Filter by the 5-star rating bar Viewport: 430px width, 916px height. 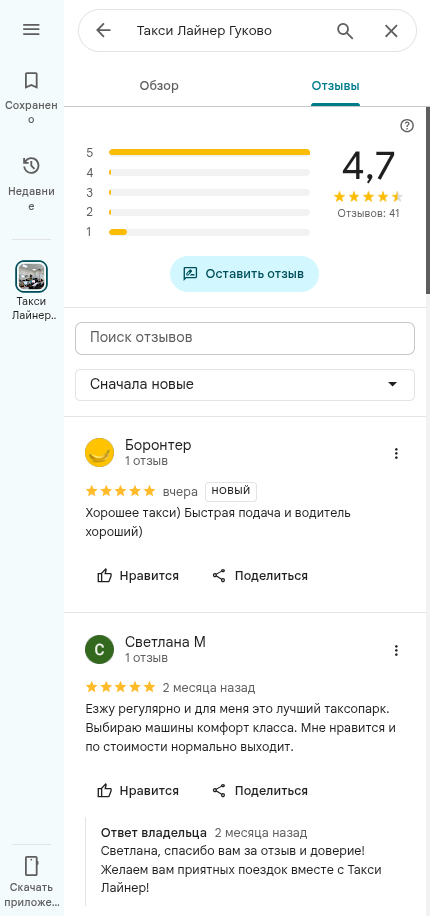click(198, 152)
